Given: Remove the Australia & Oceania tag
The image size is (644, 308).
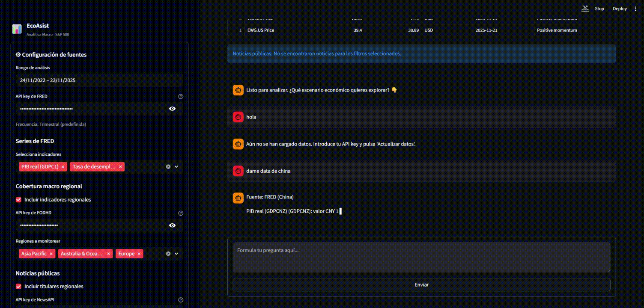Looking at the screenshot, I should point(108,254).
